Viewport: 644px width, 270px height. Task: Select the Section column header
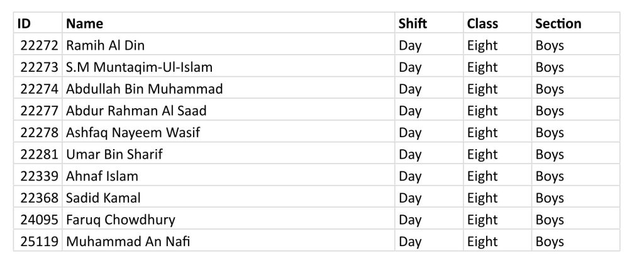[x=575, y=23]
